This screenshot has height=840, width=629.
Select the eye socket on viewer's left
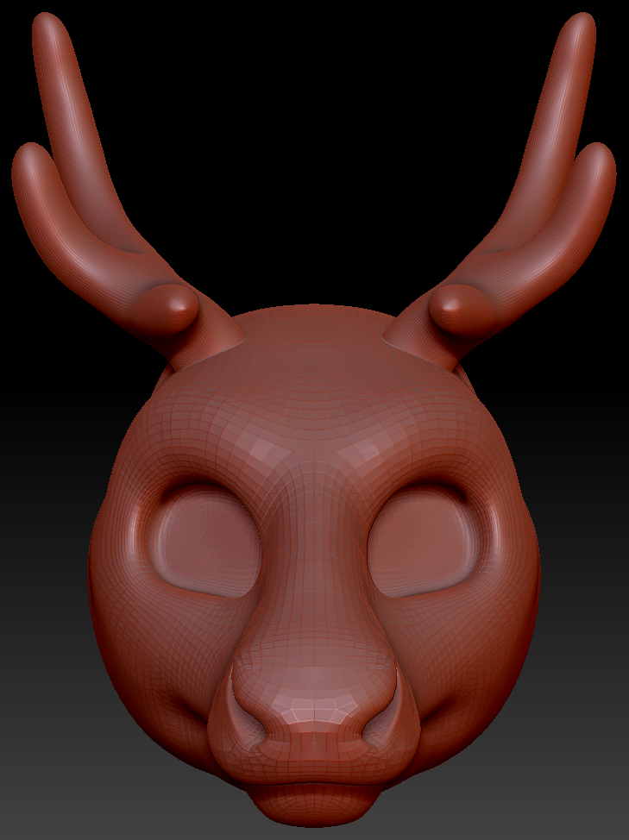pyautogui.click(x=205, y=541)
